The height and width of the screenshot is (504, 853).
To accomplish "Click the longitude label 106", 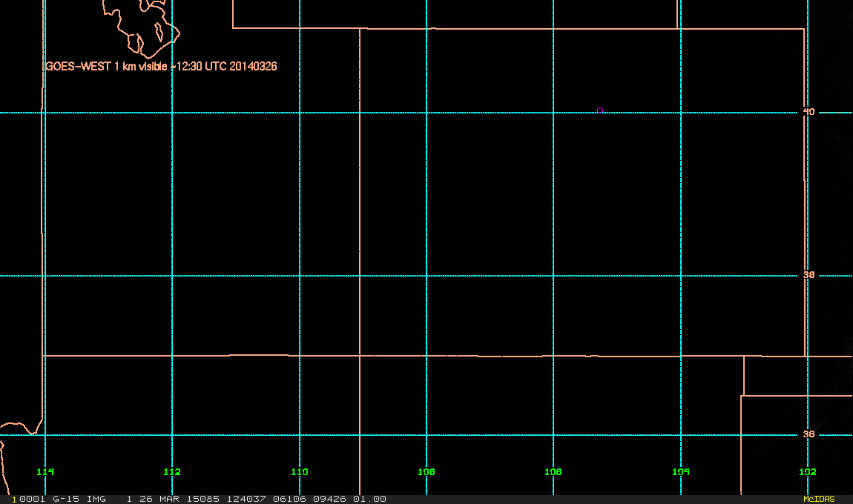I will 553,472.
